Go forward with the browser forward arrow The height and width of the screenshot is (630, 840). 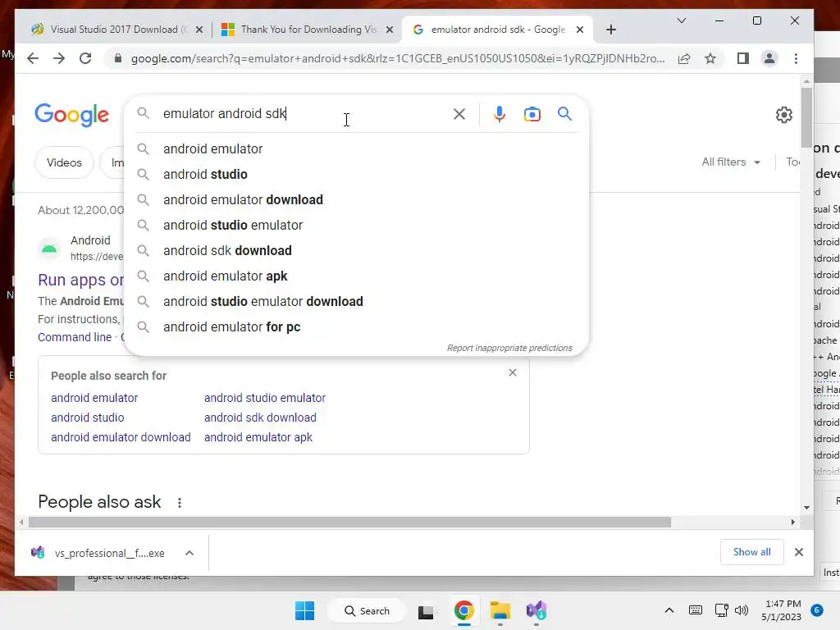pyautogui.click(x=59, y=58)
